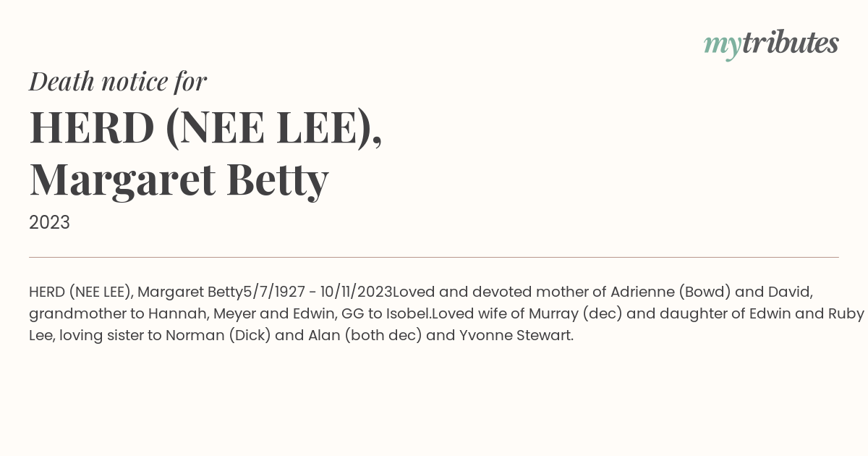Click the name "Meyer" in the notice
868x456 pixels.
[x=231, y=313]
